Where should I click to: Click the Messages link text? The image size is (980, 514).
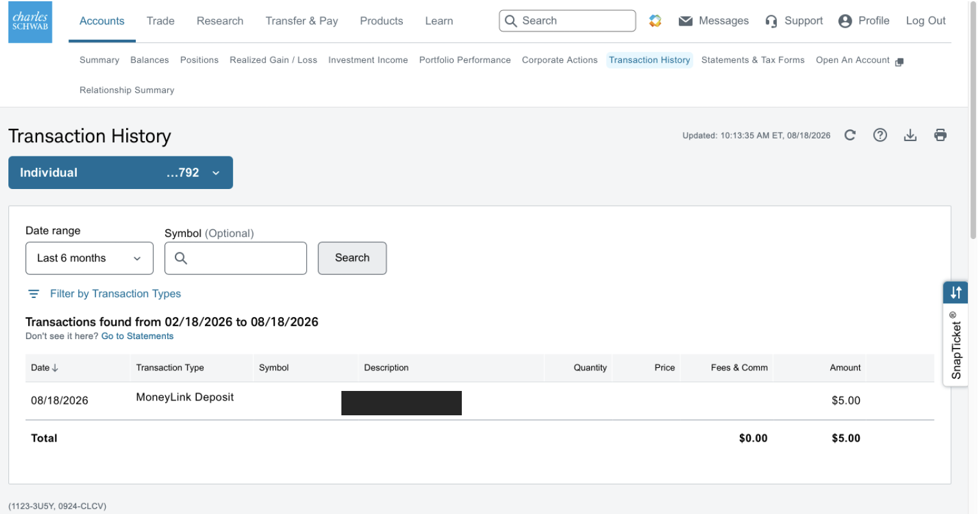point(724,21)
